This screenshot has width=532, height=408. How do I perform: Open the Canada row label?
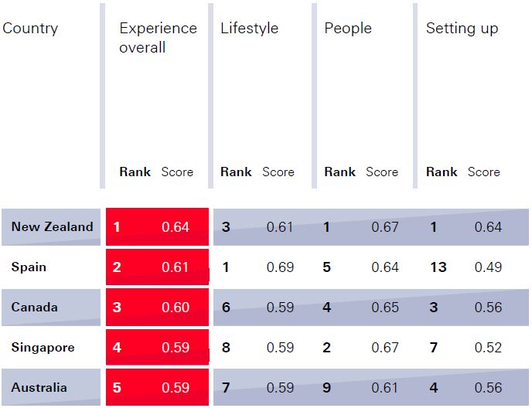34,307
